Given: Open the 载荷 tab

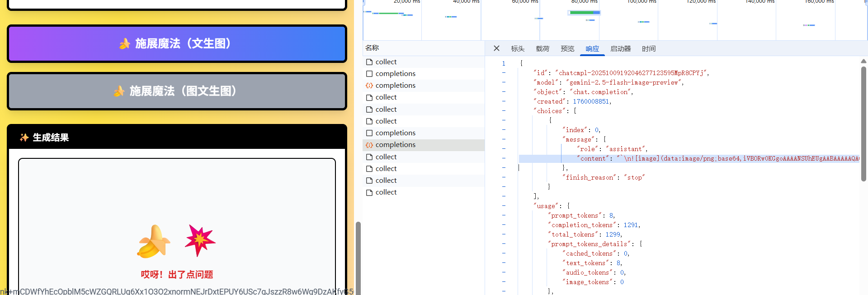Looking at the screenshot, I should tap(542, 49).
